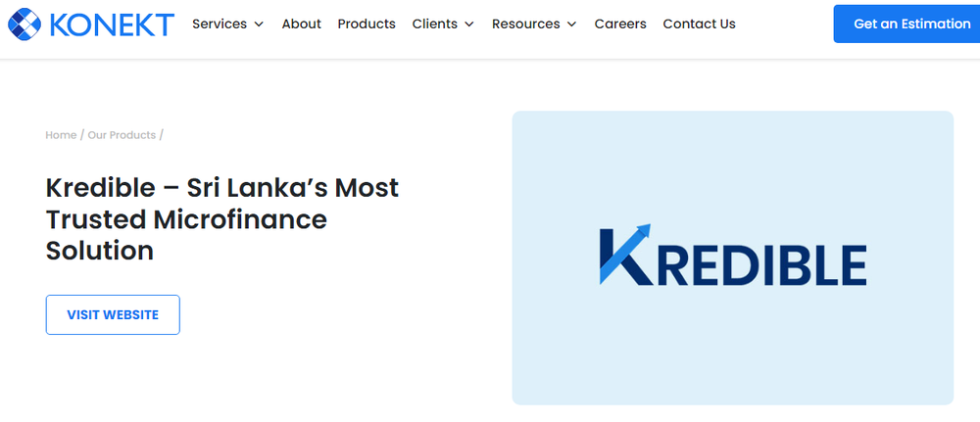Image resolution: width=980 pixels, height=422 pixels.
Task: Open the Resources menu
Action: (x=525, y=23)
